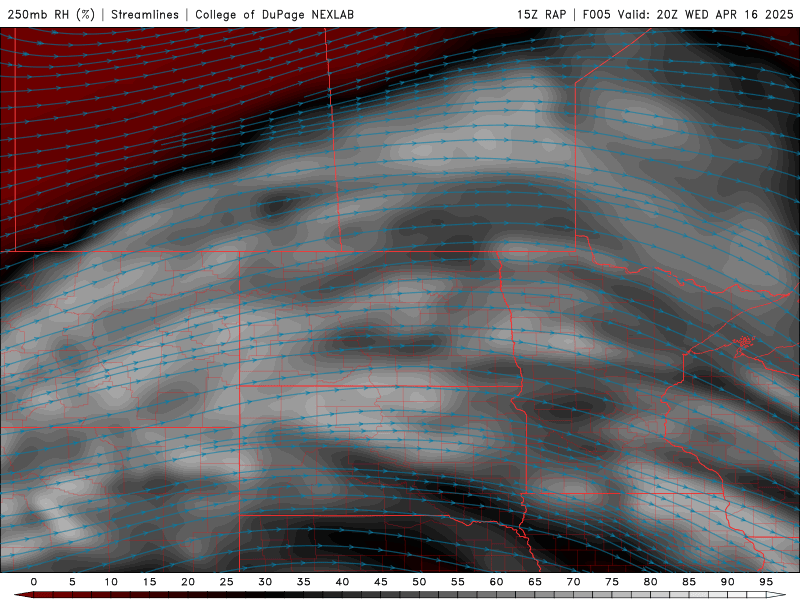Click the '25' label on the color scale

(x=227, y=582)
